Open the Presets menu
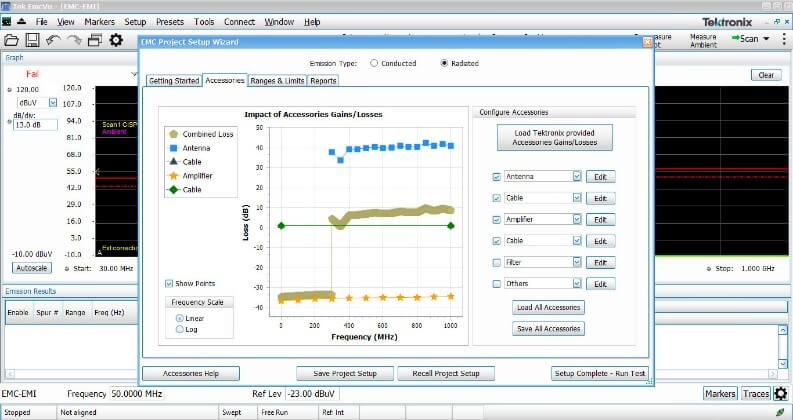Image resolution: width=793 pixels, height=420 pixels. click(x=169, y=21)
